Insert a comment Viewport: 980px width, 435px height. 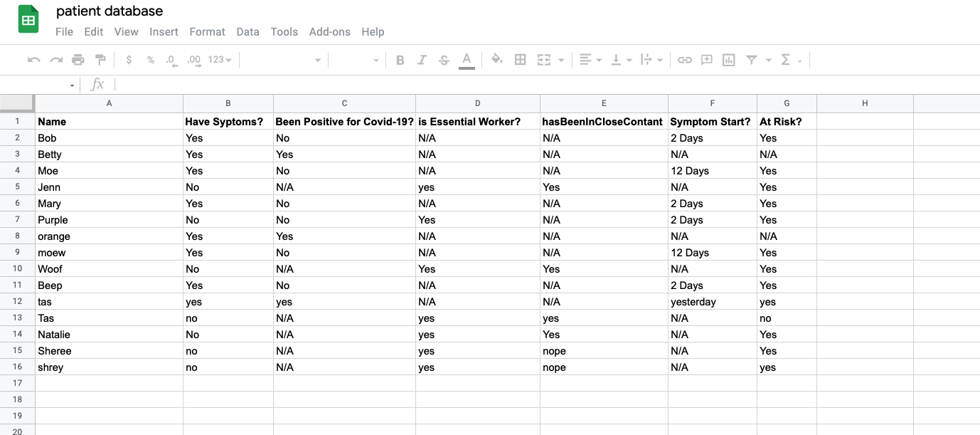point(707,61)
